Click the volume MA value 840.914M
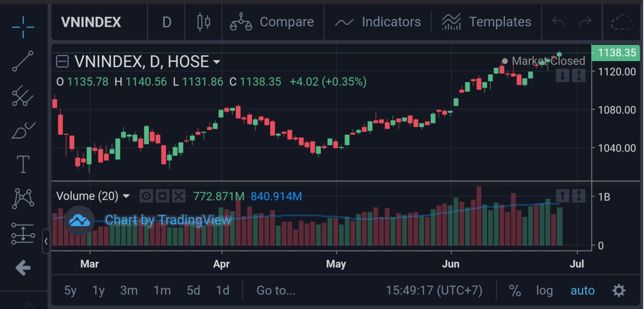Screen dimensions: 644x309 (x=276, y=196)
